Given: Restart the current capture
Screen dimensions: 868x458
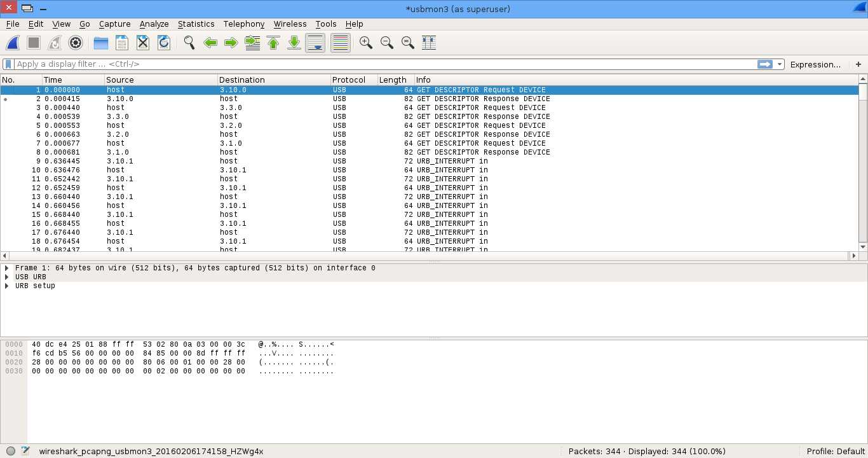Looking at the screenshot, I should pyautogui.click(x=55, y=43).
